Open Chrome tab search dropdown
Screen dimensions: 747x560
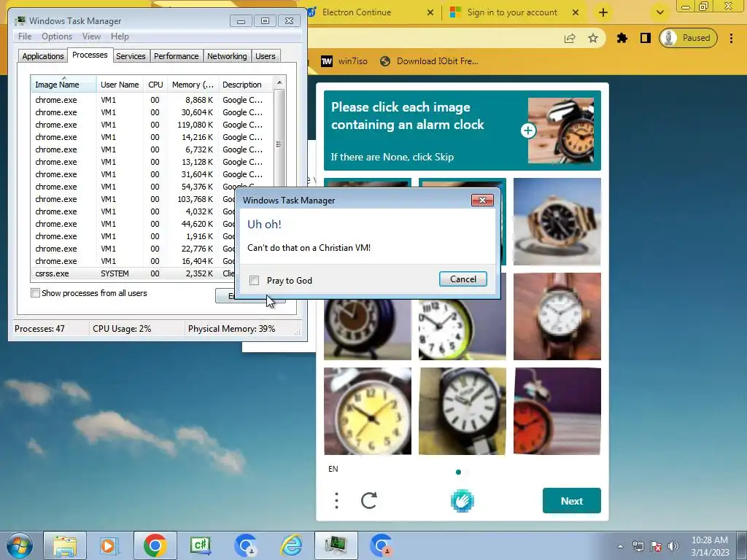point(659,12)
